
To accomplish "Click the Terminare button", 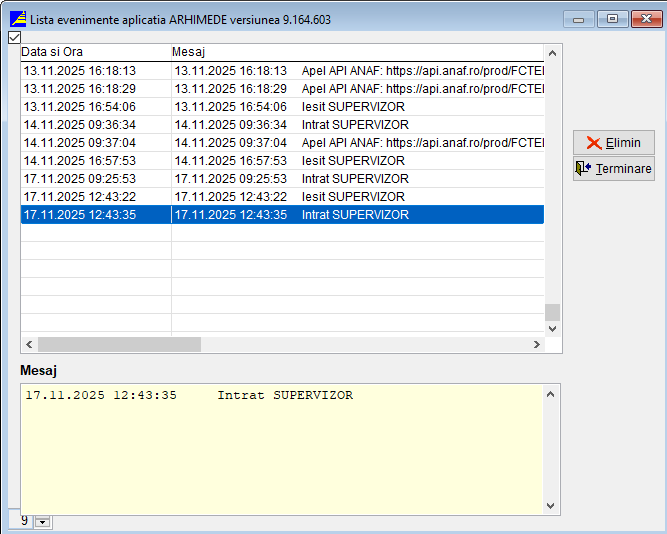I will [x=613, y=168].
